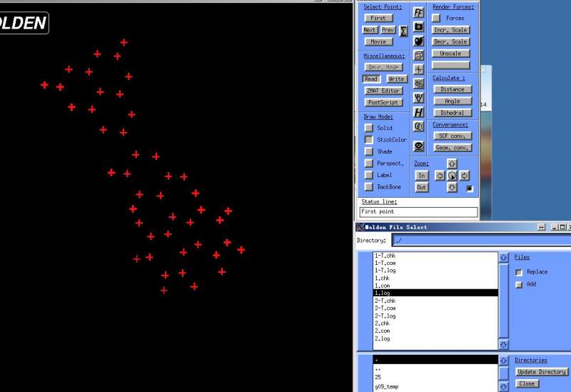Click the FF force field icon
Screen dimensions: 571x392
tap(419, 13)
